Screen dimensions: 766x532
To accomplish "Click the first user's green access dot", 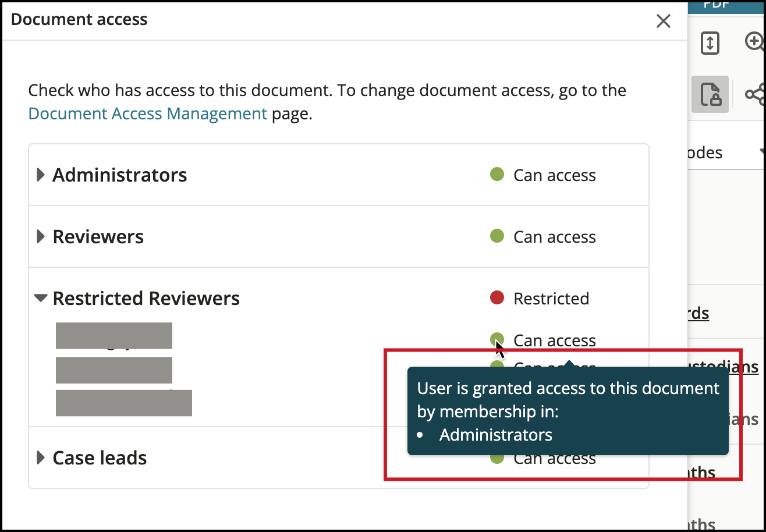I will [x=497, y=338].
